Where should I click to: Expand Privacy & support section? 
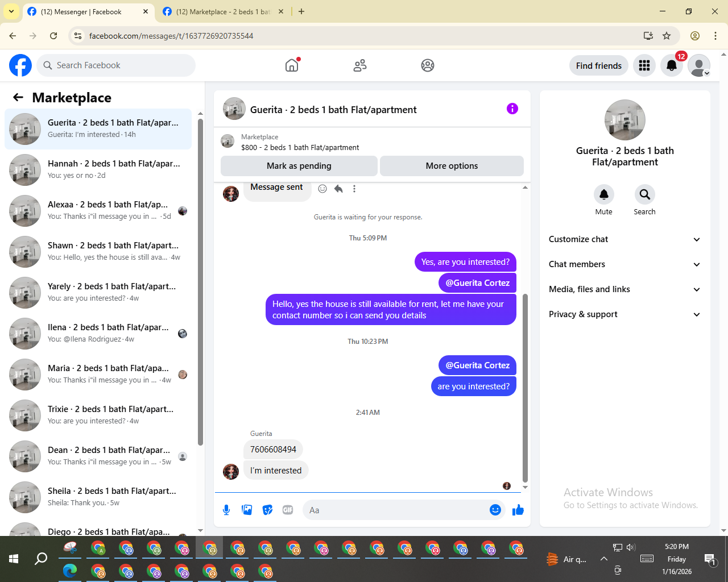tap(624, 314)
